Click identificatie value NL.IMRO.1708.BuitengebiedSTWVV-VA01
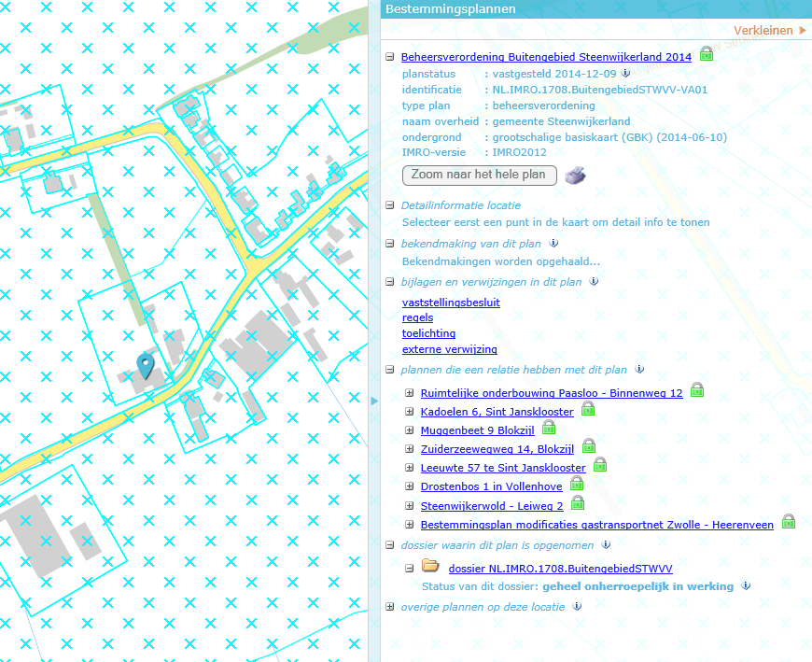The width and height of the screenshot is (812, 662). pyautogui.click(x=600, y=89)
